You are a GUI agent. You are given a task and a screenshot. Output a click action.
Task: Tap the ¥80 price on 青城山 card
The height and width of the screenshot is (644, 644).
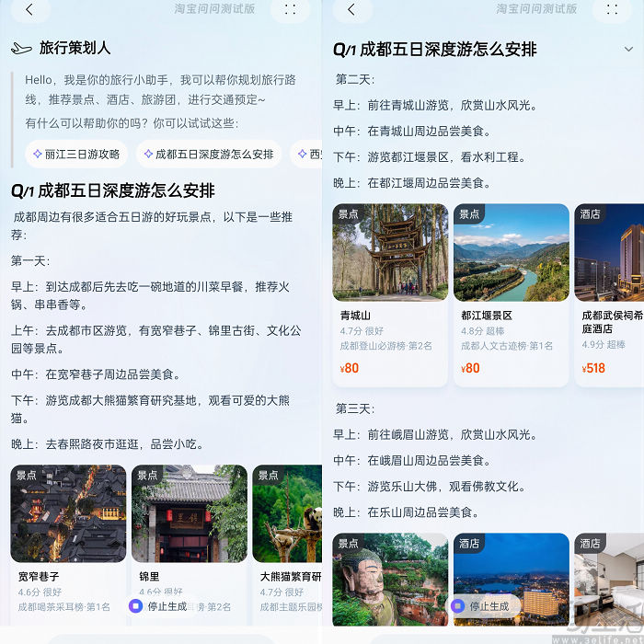point(350,368)
